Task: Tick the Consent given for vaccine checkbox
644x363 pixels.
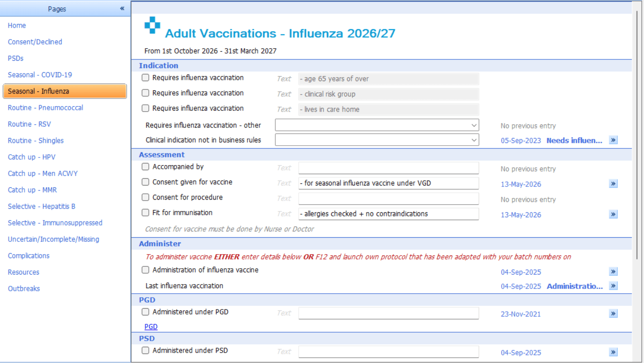Action: pos(145,182)
